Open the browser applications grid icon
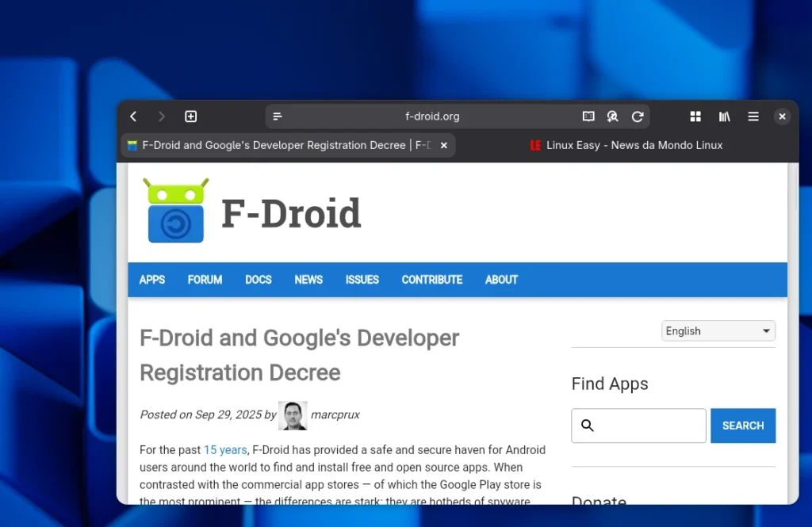 pyautogui.click(x=695, y=116)
